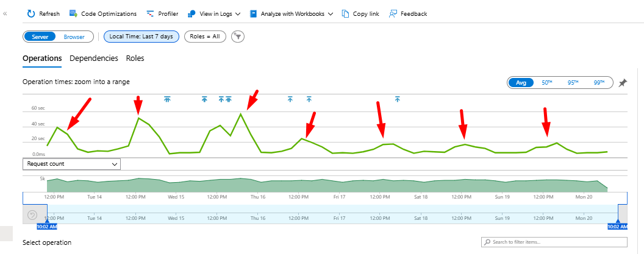Click the search magnifier icon in filter box
Viewport: 644px width, 254px height.
[x=487, y=242]
